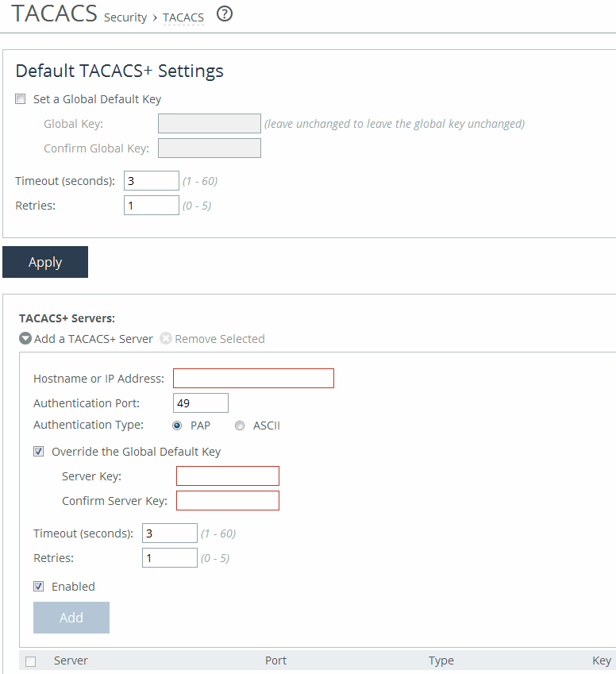Click the Security breadcrumb item

click(x=125, y=17)
